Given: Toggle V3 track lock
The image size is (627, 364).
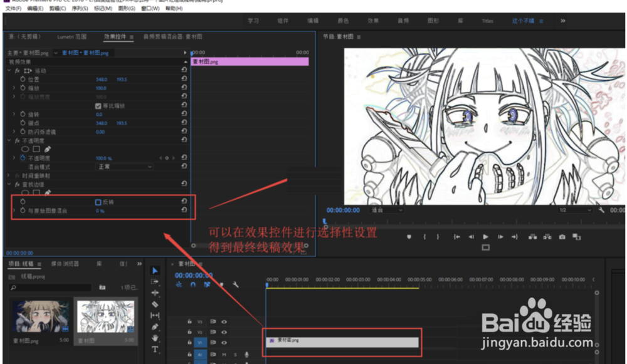Looking at the screenshot, I should pos(189,321).
